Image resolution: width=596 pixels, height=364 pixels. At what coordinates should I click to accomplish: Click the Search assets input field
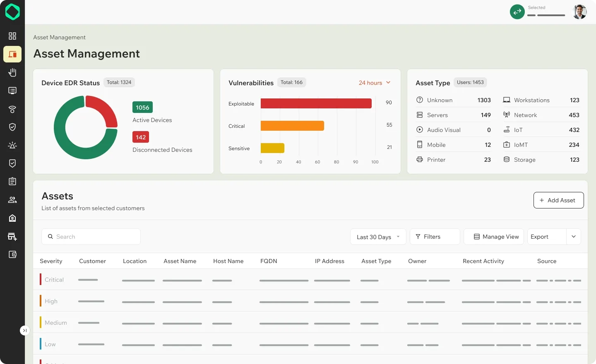(x=91, y=237)
